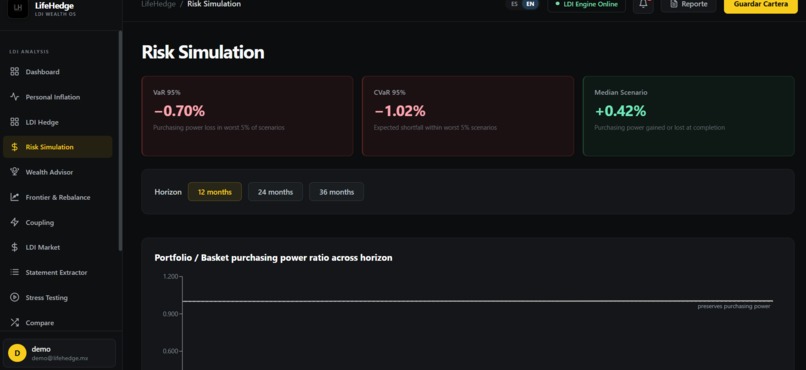This screenshot has height=370, width=806.
Task: Click the Compare crossing-arrows icon
Action: pyautogui.click(x=14, y=323)
